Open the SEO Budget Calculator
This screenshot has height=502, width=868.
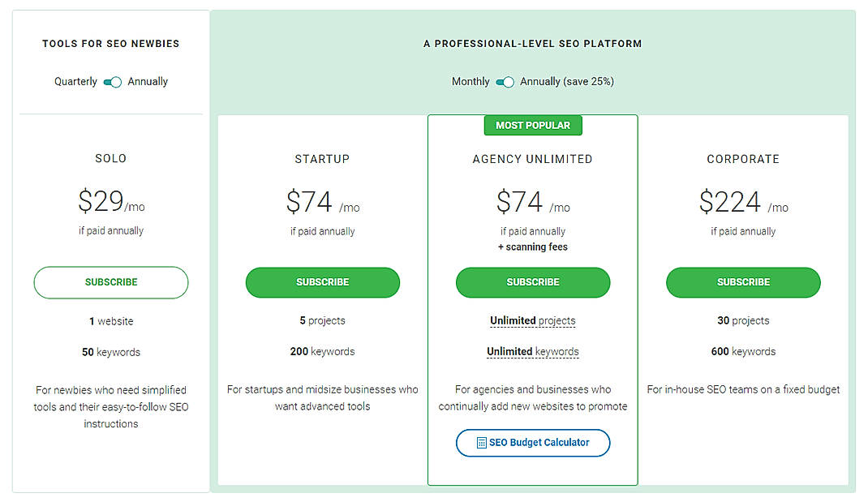[533, 443]
